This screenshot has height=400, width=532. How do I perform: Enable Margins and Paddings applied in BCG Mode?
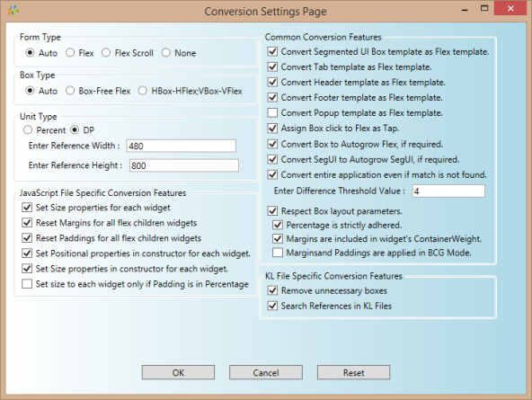pos(278,253)
